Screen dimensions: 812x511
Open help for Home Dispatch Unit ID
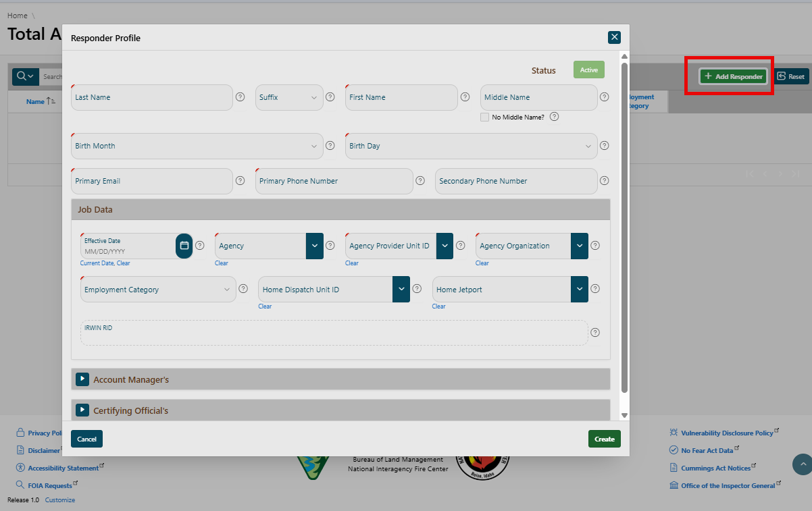pos(417,289)
